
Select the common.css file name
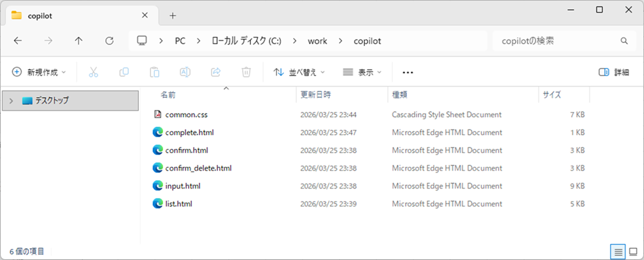187,115
